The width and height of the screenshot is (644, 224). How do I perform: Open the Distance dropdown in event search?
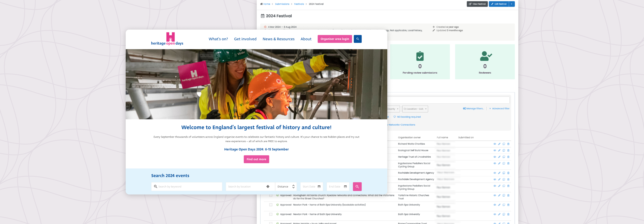[x=286, y=186]
